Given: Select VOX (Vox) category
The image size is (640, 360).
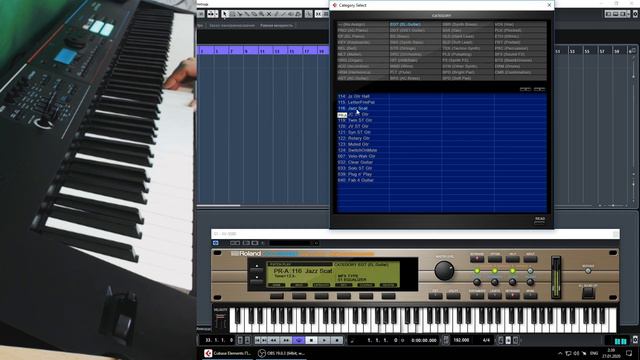Looking at the screenshot, I should (x=520, y=24).
